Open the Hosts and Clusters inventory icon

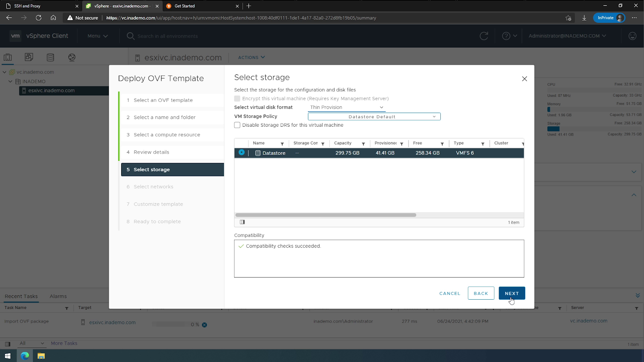(8, 57)
